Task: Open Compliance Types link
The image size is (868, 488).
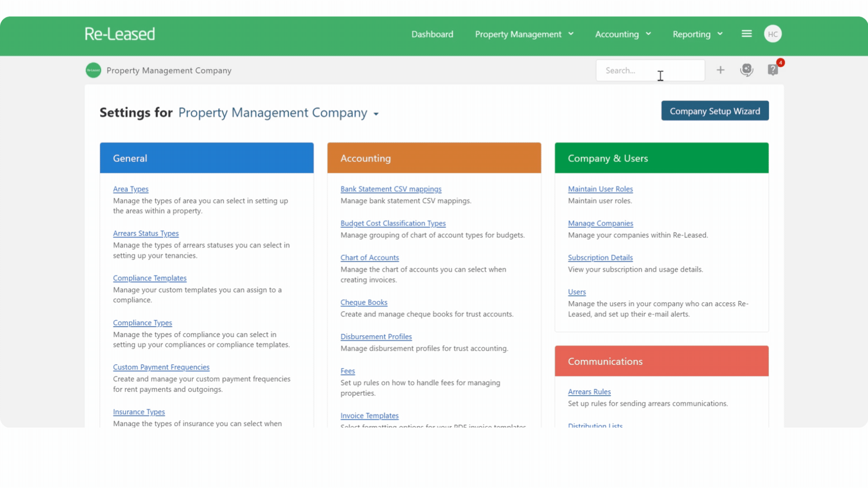Action: point(142,323)
